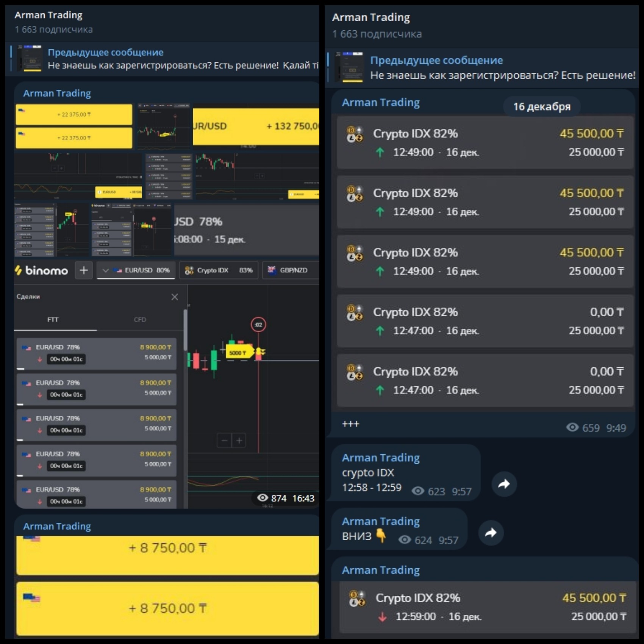The height and width of the screenshot is (644, 644).
Task: Forward the 'crypto IDX 12:58 - 12:59' message
Action: pyautogui.click(x=504, y=484)
